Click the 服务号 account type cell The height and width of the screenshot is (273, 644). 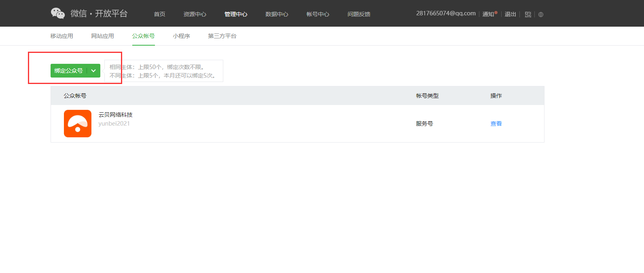[424, 124]
